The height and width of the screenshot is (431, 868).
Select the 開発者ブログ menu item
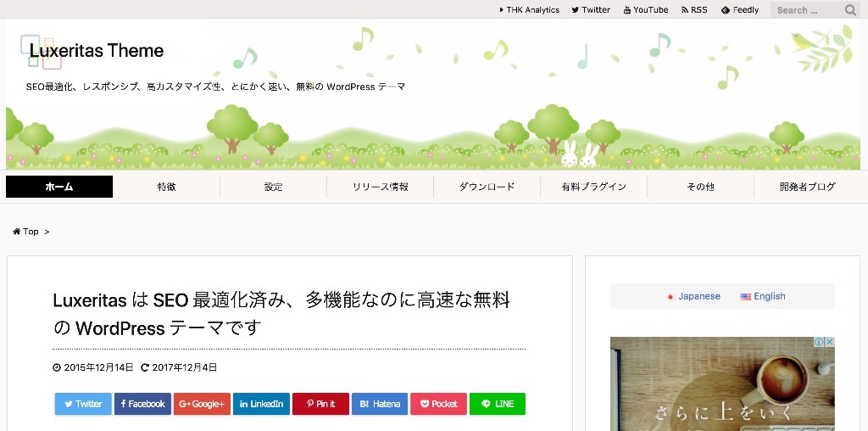point(808,187)
